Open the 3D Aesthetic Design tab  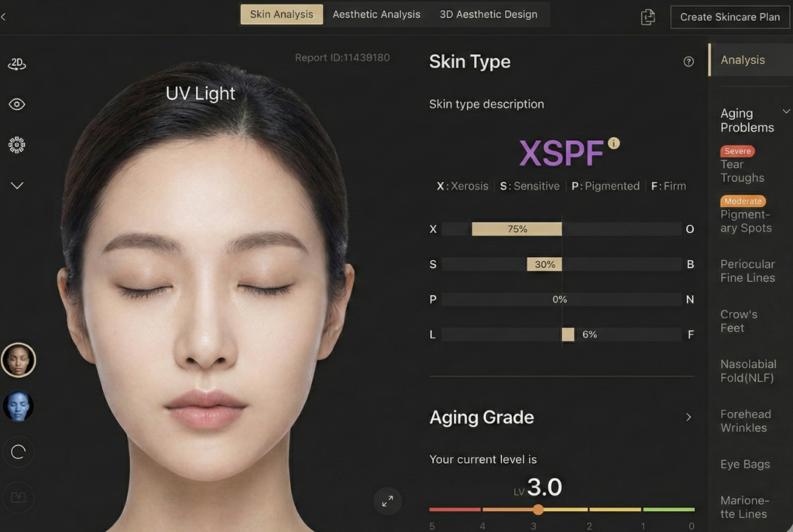point(488,15)
